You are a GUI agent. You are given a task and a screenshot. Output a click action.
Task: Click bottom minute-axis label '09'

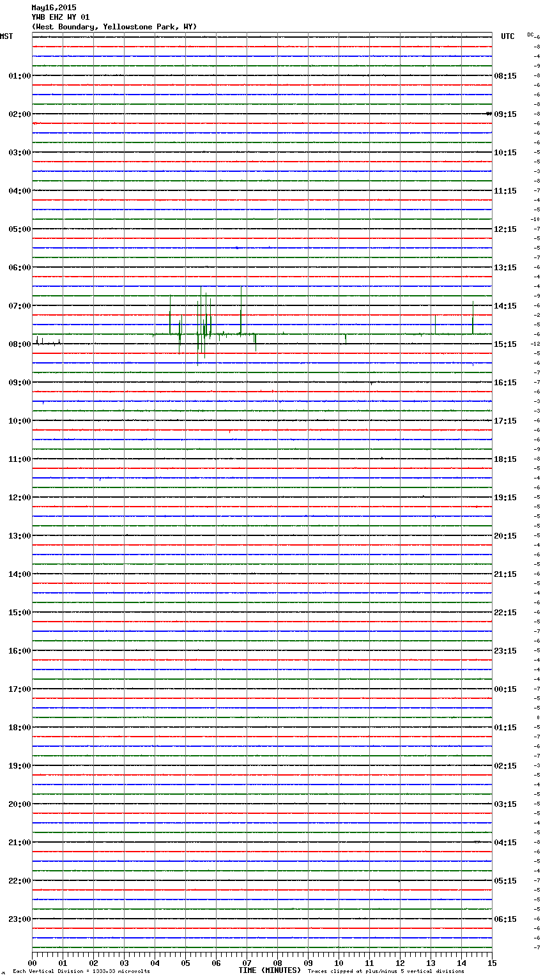click(308, 963)
